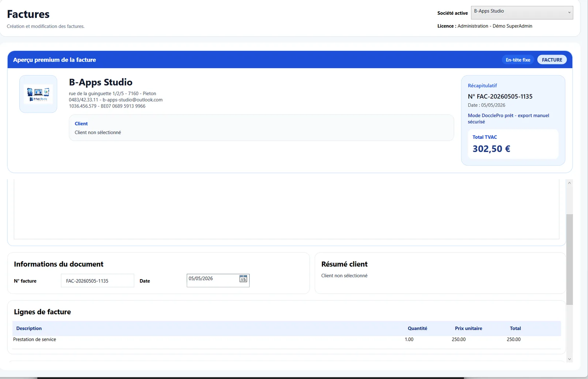Click the B-Apps Studio company name heading
The height and width of the screenshot is (379, 588).
click(x=101, y=82)
